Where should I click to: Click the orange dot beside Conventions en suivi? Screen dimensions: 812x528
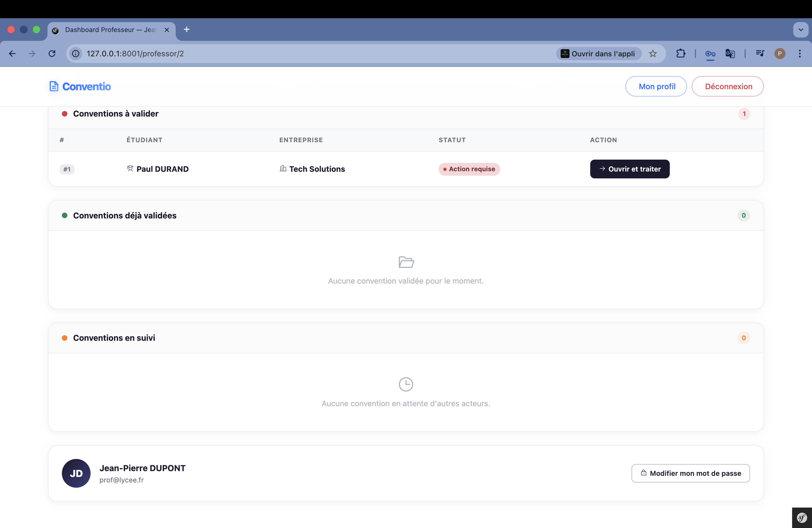click(x=65, y=338)
